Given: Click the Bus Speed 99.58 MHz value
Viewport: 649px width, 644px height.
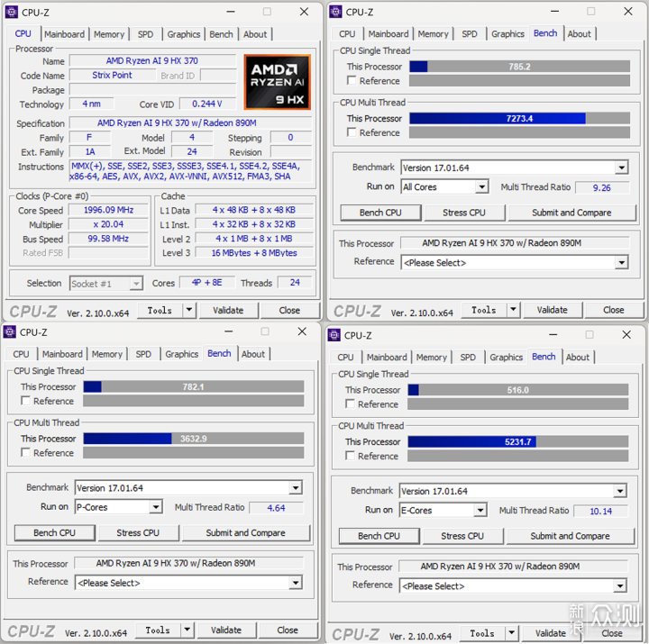Looking at the screenshot, I should pos(108,239).
